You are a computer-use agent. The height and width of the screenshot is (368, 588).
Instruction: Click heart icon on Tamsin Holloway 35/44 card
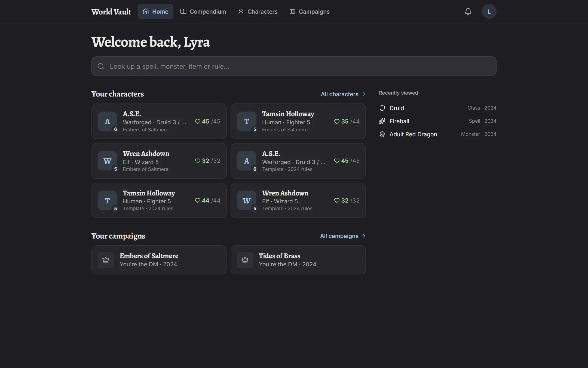click(x=337, y=122)
